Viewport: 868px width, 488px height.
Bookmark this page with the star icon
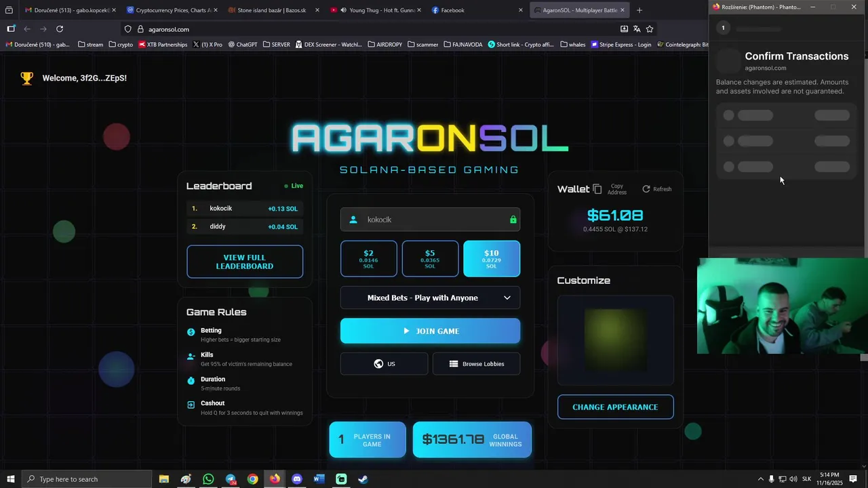650,29
